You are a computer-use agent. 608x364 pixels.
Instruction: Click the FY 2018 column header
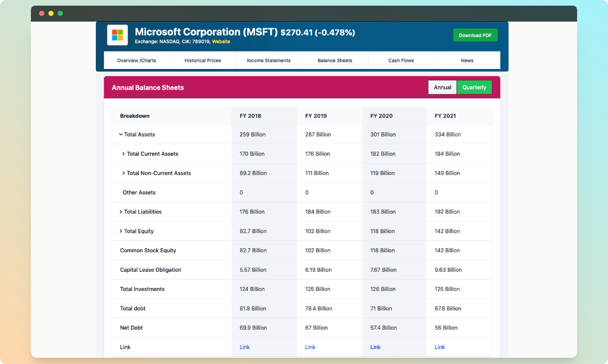click(250, 116)
